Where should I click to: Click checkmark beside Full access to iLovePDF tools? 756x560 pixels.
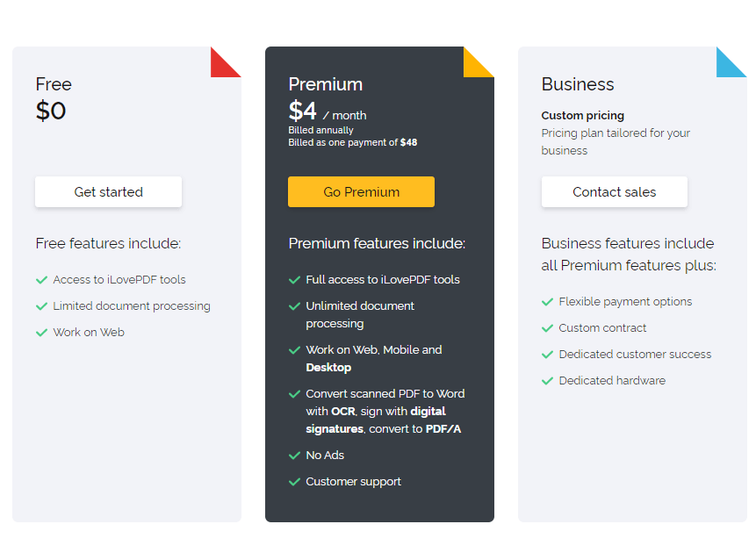click(295, 280)
